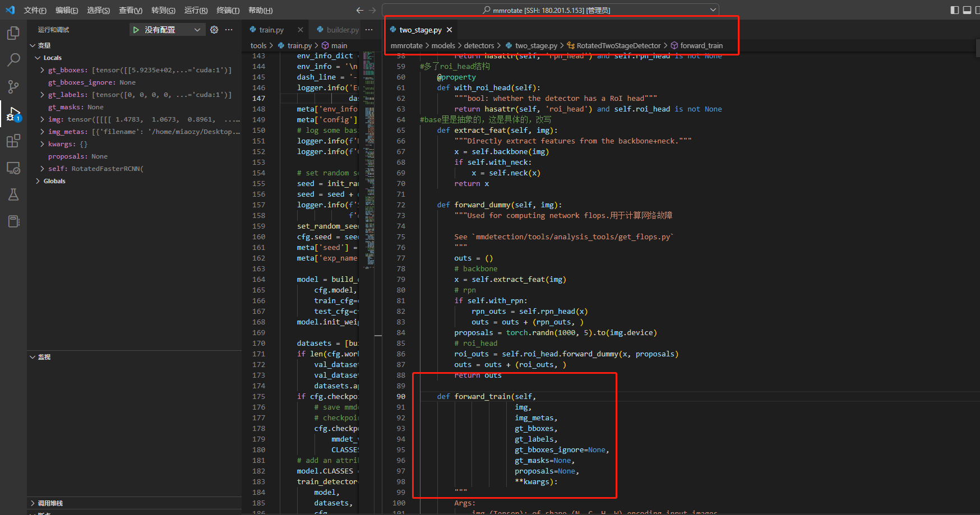Viewport: 980px width, 515px height.
Task: Open Remote Explorer icon in activity bar
Action: (13, 168)
